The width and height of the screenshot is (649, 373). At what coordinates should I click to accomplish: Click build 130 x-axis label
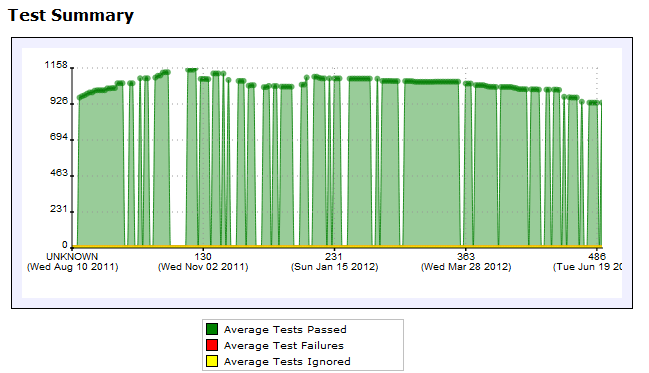203,257
